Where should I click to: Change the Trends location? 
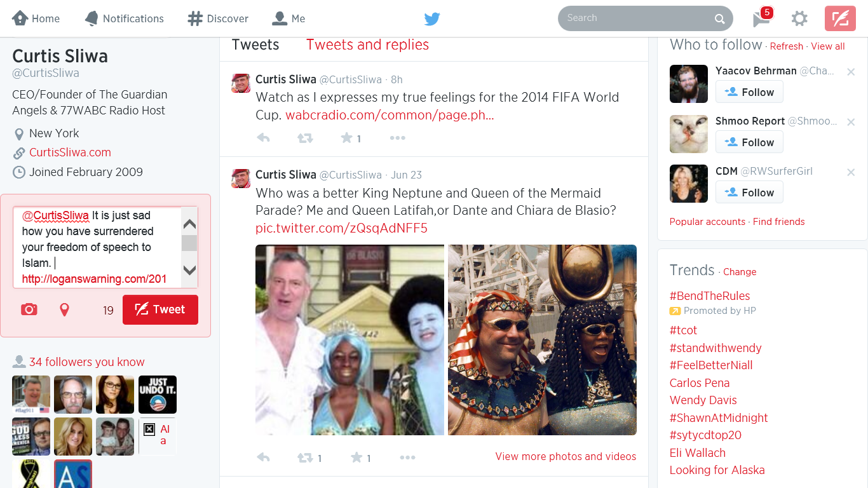click(x=740, y=272)
